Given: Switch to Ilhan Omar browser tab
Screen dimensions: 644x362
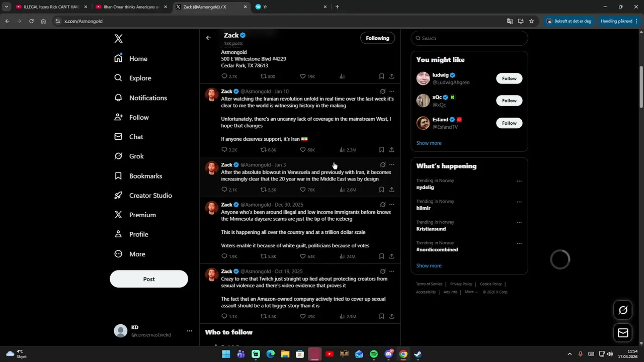Looking at the screenshot, I should coord(131,7).
